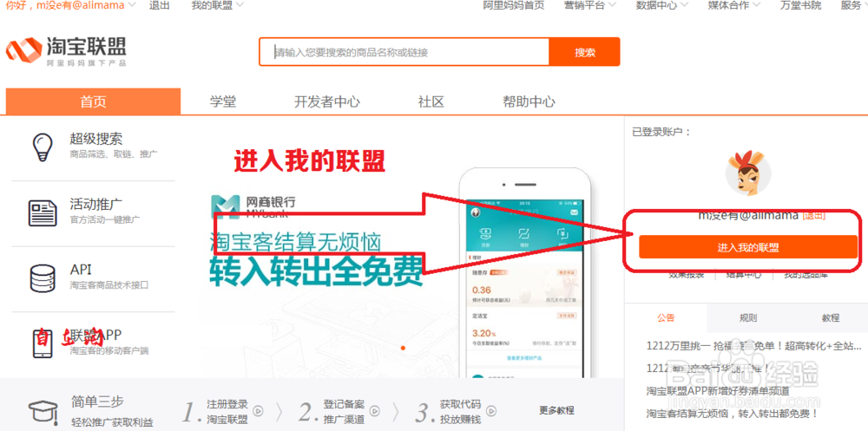Expand 营销平台 dropdown

[612, 5]
